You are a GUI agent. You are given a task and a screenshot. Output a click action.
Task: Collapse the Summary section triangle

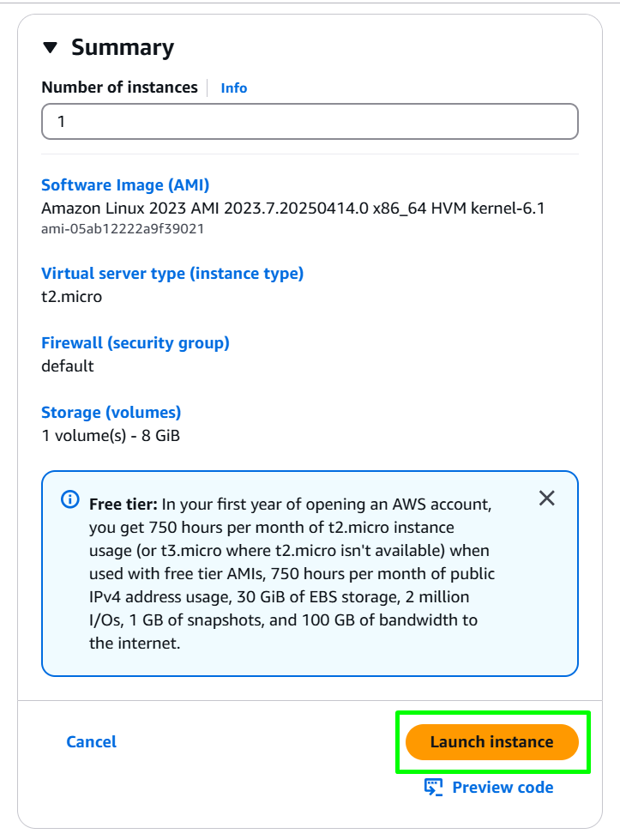(51, 48)
